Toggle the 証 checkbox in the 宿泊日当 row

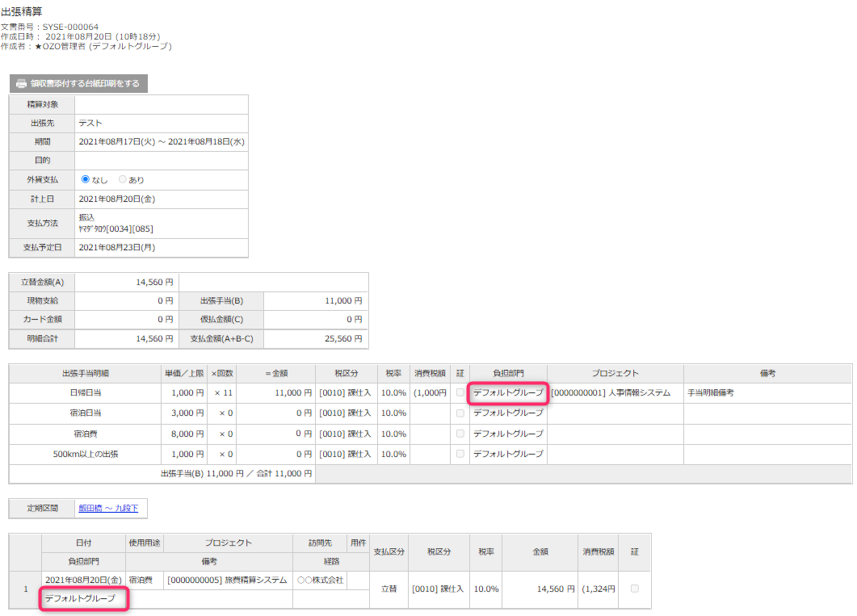pos(460,413)
